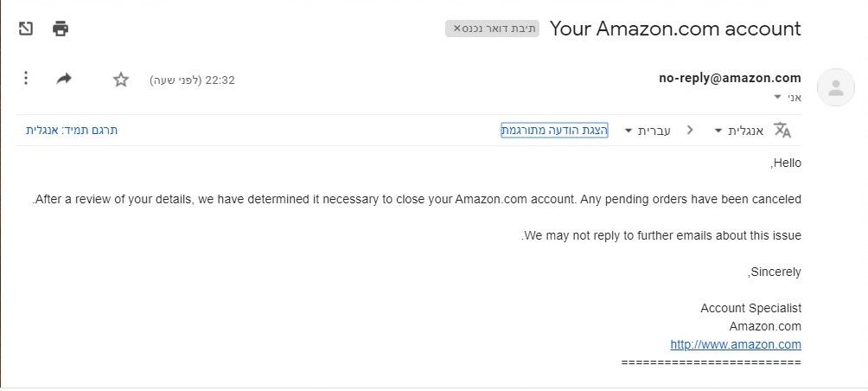Click the paragraph about closing the account
The height and width of the screenshot is (391, 868).
pos(418,199)
